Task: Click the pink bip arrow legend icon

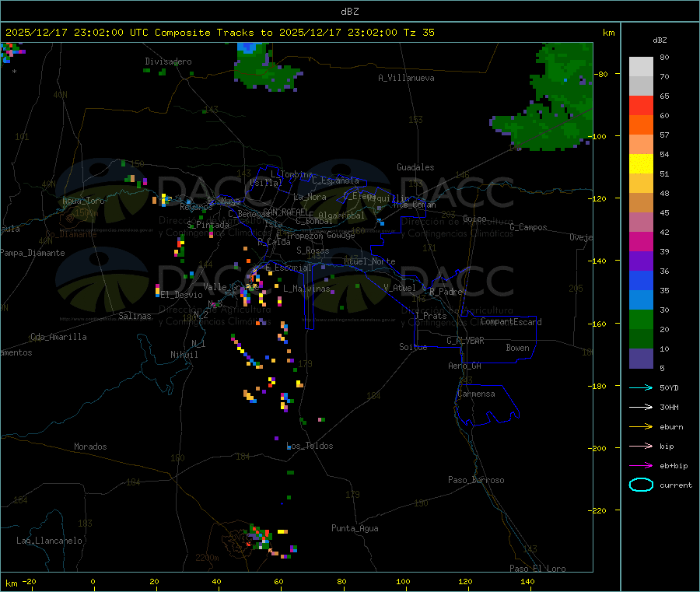Action: pyautogui.click(x=641, y=446)
